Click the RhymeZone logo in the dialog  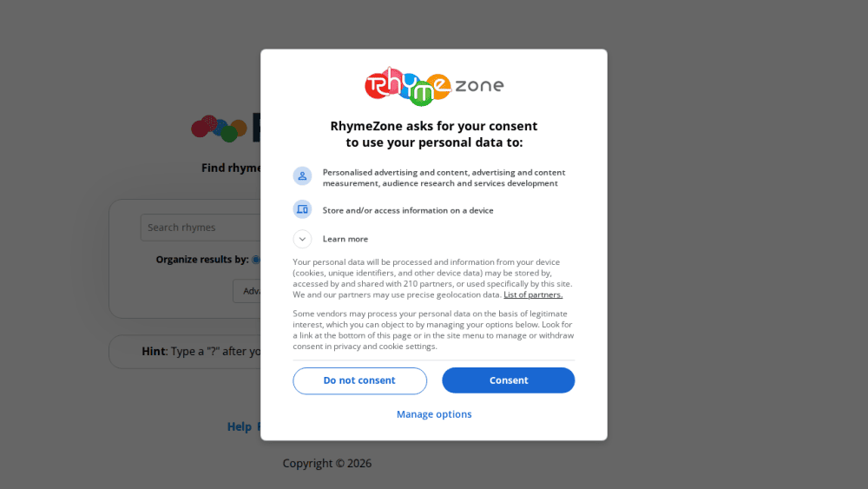pos(434,86)
